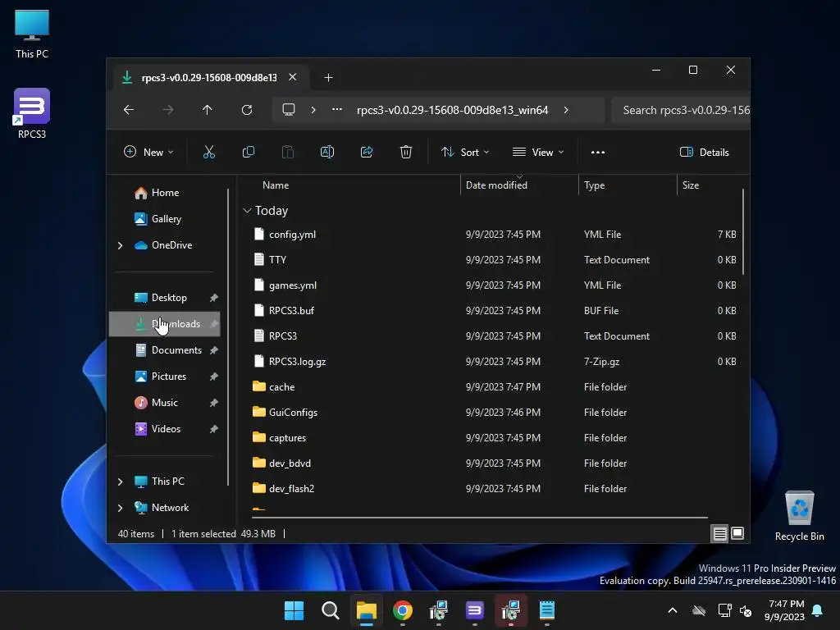Select the games.yml file

pyautogui.click(x=493, y=285)
